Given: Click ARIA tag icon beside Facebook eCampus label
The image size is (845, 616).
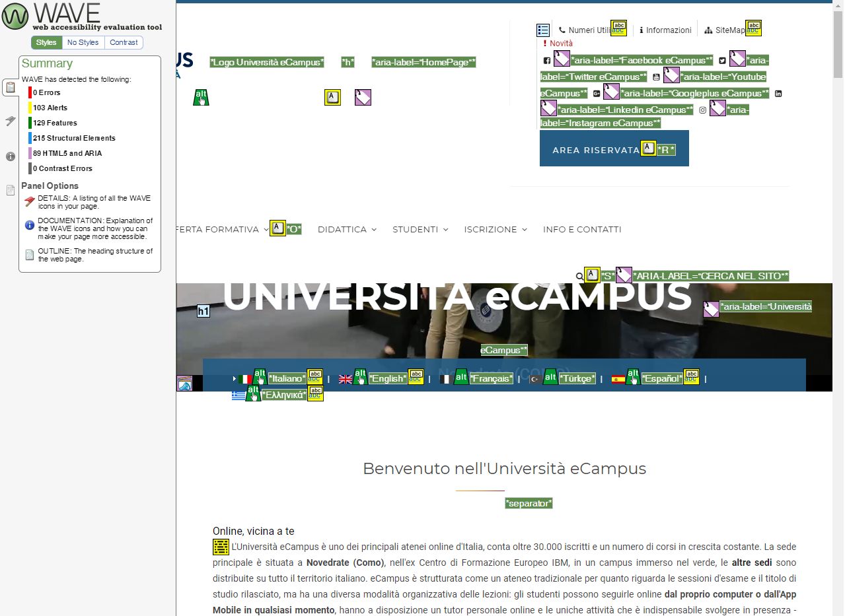Looking at the screenshot, I should tap(562, 58).
